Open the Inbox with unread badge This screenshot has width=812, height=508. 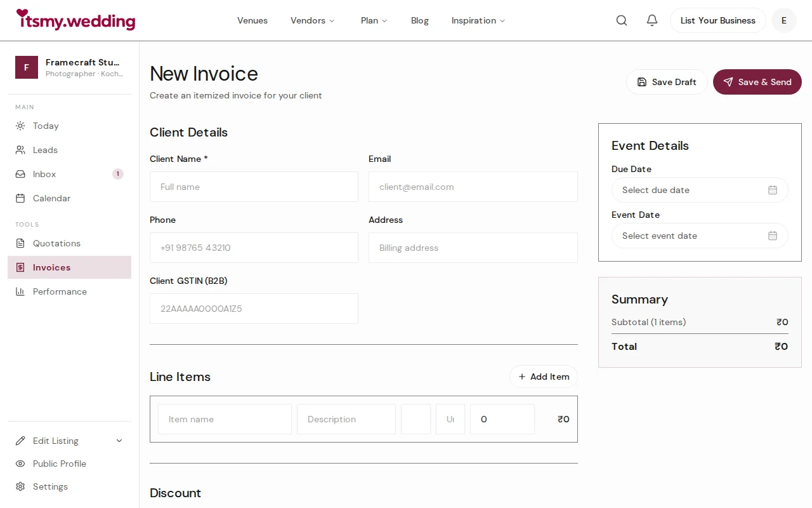pyautogui.click(x=44, y=174)
